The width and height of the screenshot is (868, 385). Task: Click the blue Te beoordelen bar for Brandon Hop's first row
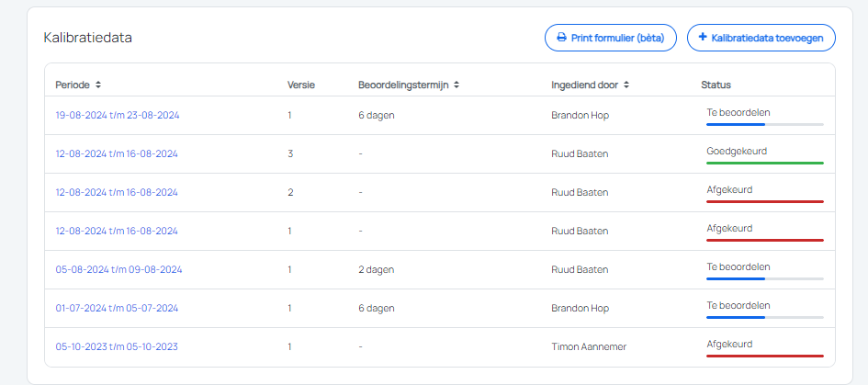(765, 124)
